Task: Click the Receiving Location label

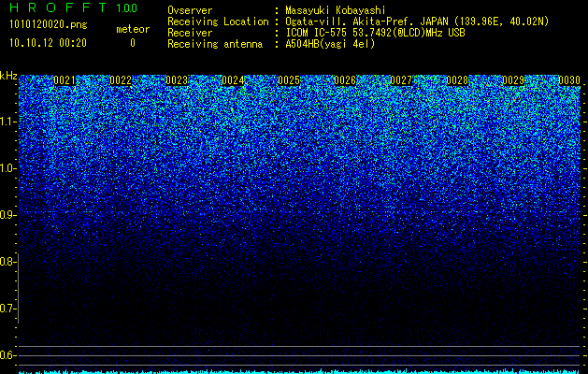Action: (x=218, y=22)
